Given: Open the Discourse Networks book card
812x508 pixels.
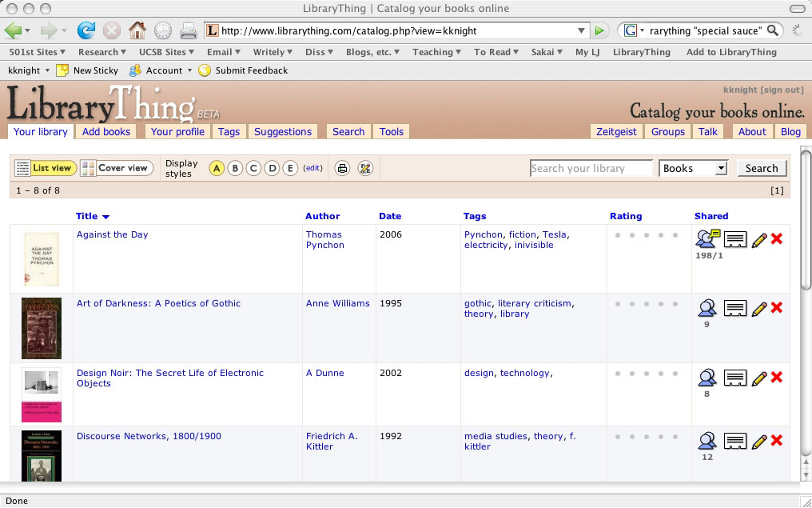Looking at the screenshot, I should (734, 441).
